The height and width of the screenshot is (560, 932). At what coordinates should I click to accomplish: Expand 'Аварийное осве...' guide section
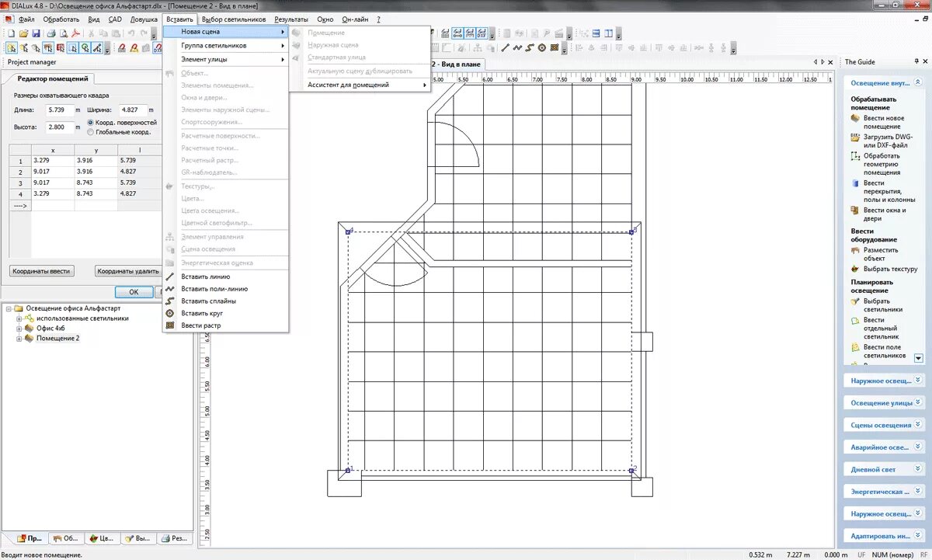[x=919, y=447]
